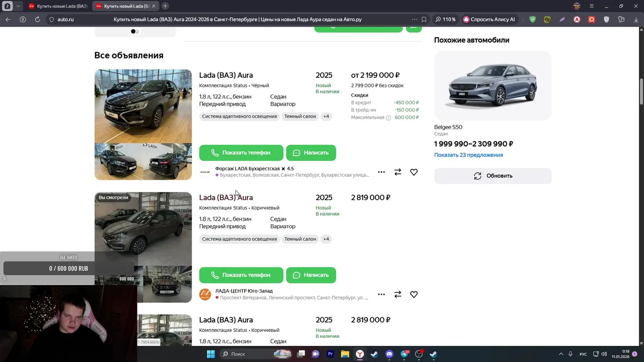644x362 pixels.
Task: Add ЛАДА-ЦЕНТР Юго-Запад listing to comparison
Action: coord(397,295)
